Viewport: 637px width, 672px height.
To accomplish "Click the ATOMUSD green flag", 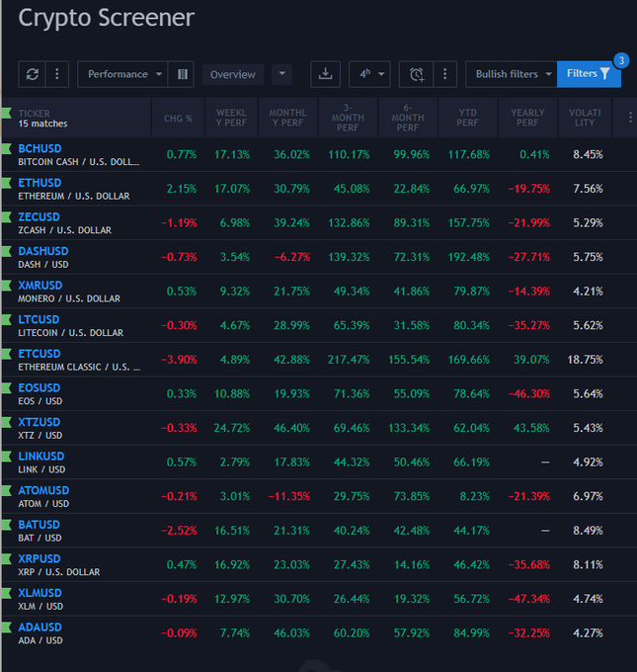I will [7, 491].
